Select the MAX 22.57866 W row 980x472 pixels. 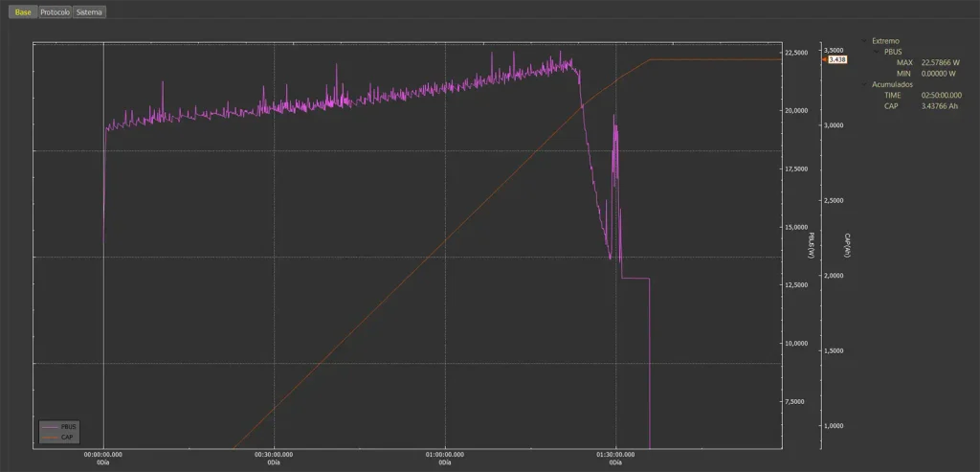click(927, 62)
